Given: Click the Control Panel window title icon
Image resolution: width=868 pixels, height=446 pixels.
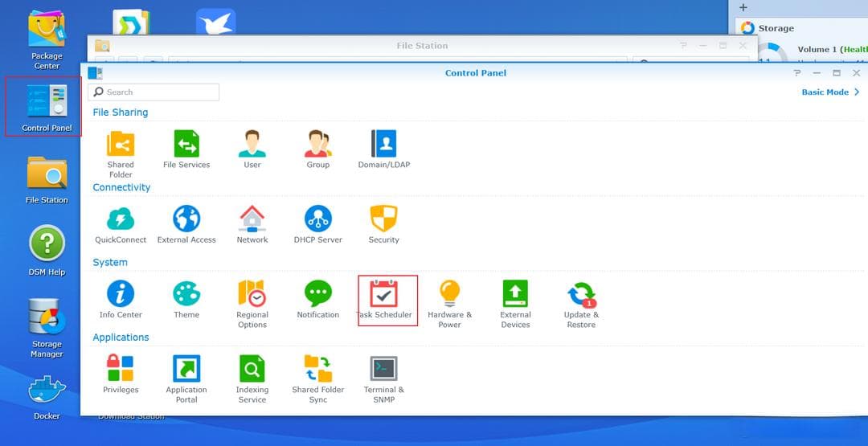Looking at the screenshot, I should tap(95, 73).
